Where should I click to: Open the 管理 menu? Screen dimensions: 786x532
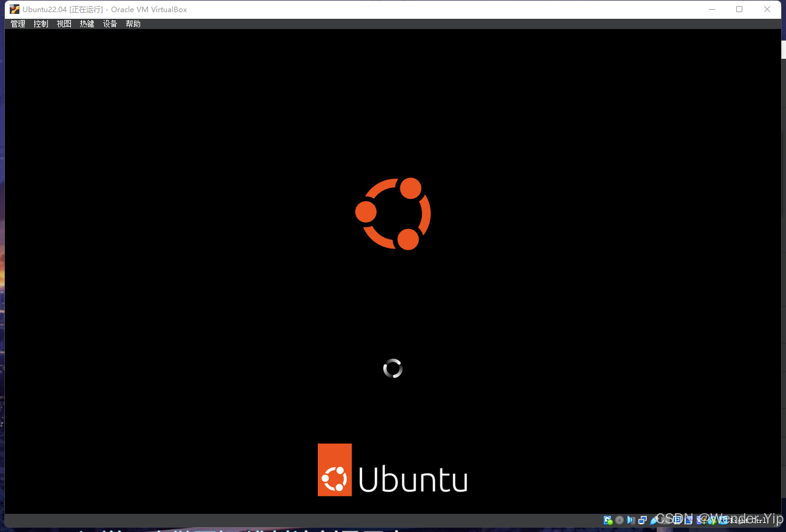(18, 24)
